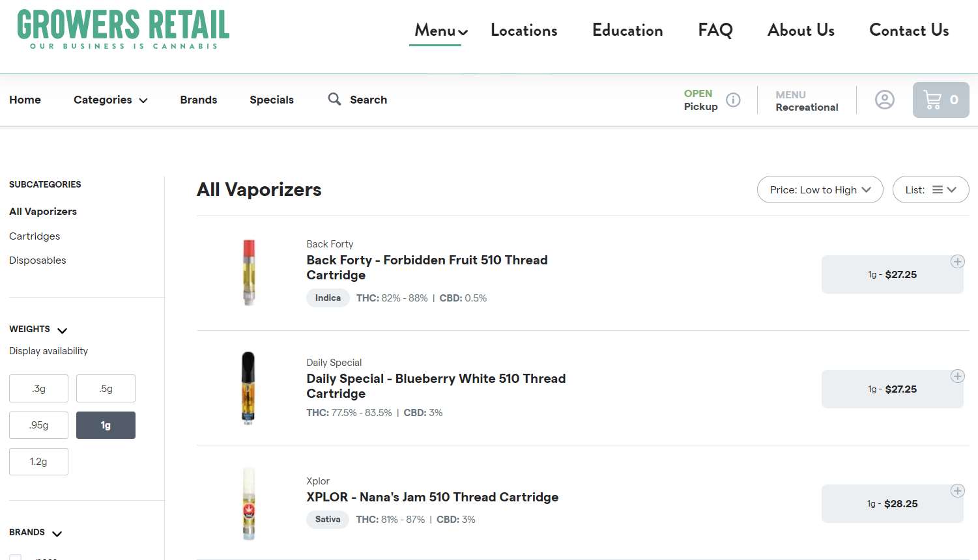The image size is (978, 560).
Task: Click the Growers Retail logo
Action: click(x=123, y=29)
